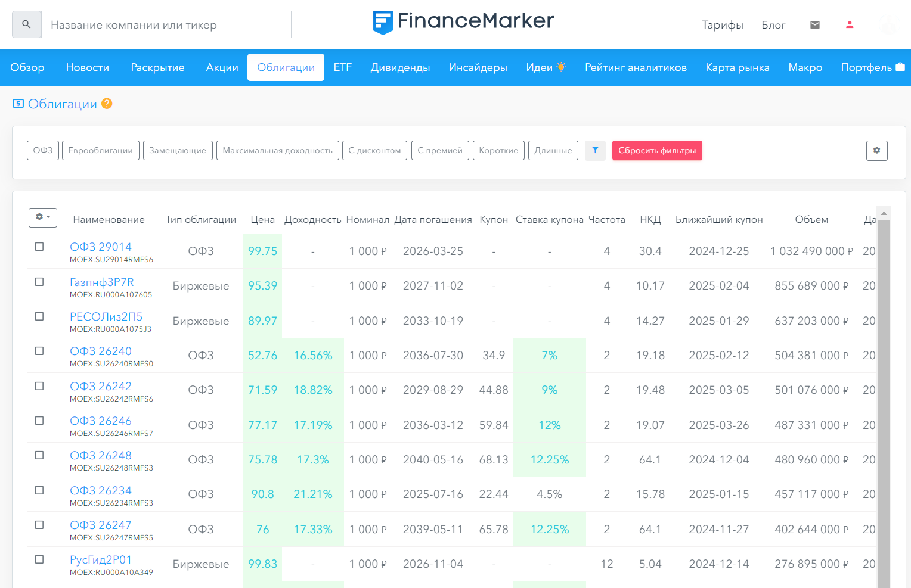
Task: Open the Инсайдеры tab
Action: [478, 67]
